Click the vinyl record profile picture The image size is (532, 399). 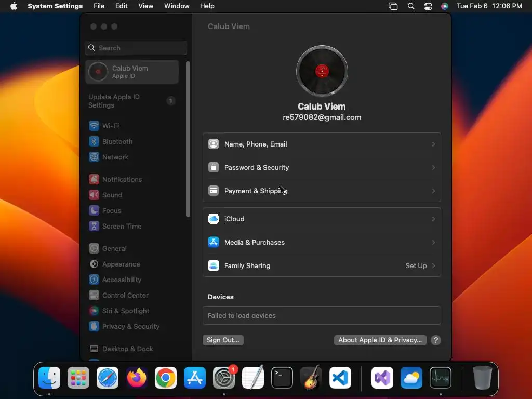[x=322, y=71]
